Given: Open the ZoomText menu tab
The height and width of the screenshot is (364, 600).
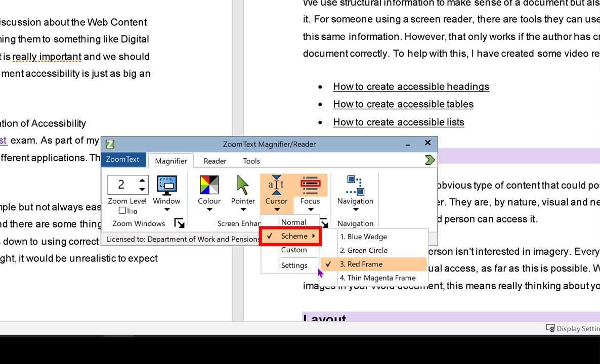Looking at the screenshot, I should [123, 159].
